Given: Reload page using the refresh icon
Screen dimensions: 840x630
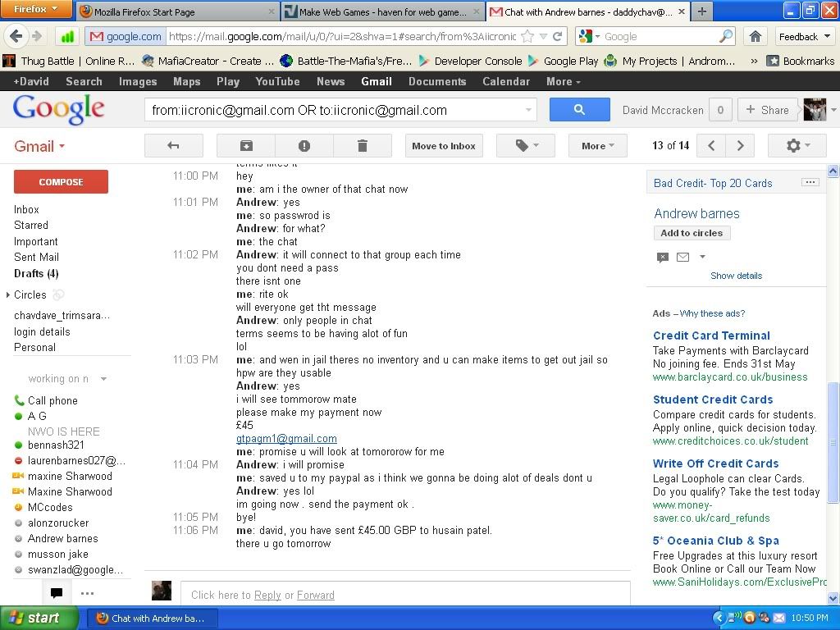Looking at the screenshot, I should pos(557,36).
